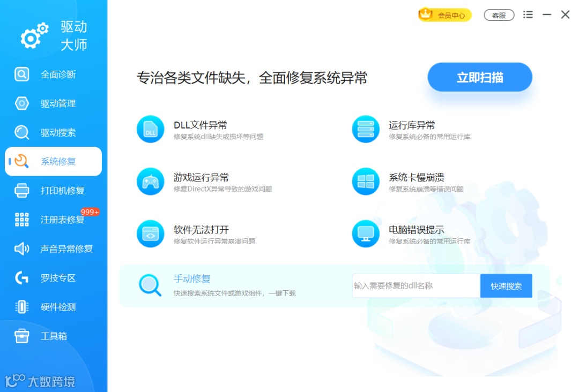This screenshot has width=579, height=392.
Task: Click 修复系统崩溃等错误问题 description
Action: tap(426, 189)
